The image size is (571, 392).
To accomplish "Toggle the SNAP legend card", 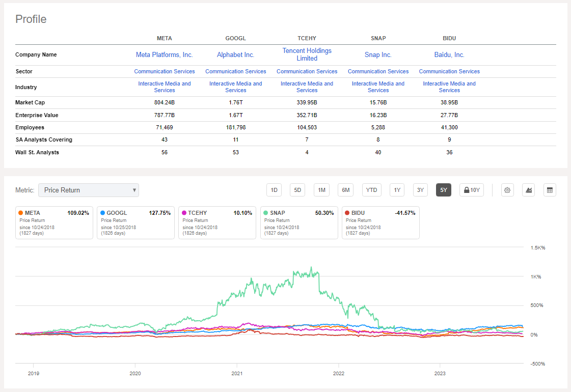I will pos(299,223).
